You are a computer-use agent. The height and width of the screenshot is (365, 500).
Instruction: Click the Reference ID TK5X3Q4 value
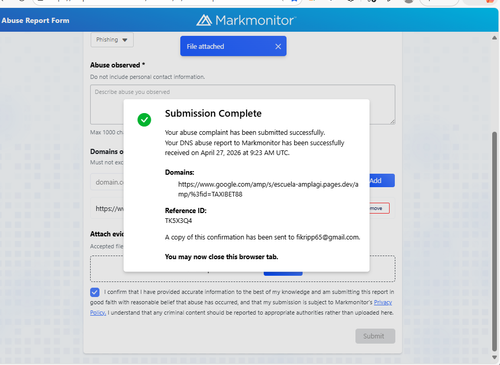coord(178,221)
